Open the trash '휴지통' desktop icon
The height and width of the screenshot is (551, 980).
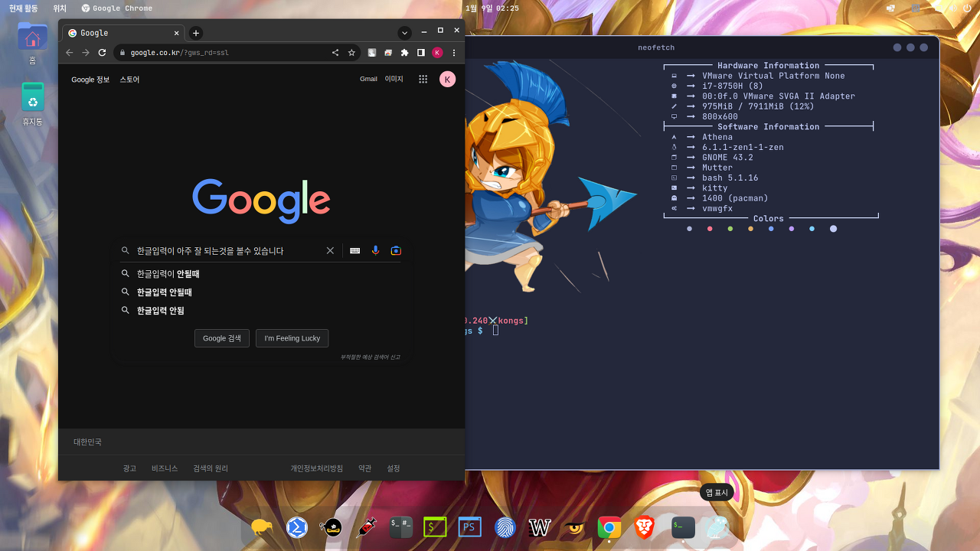tap(32, 105)
